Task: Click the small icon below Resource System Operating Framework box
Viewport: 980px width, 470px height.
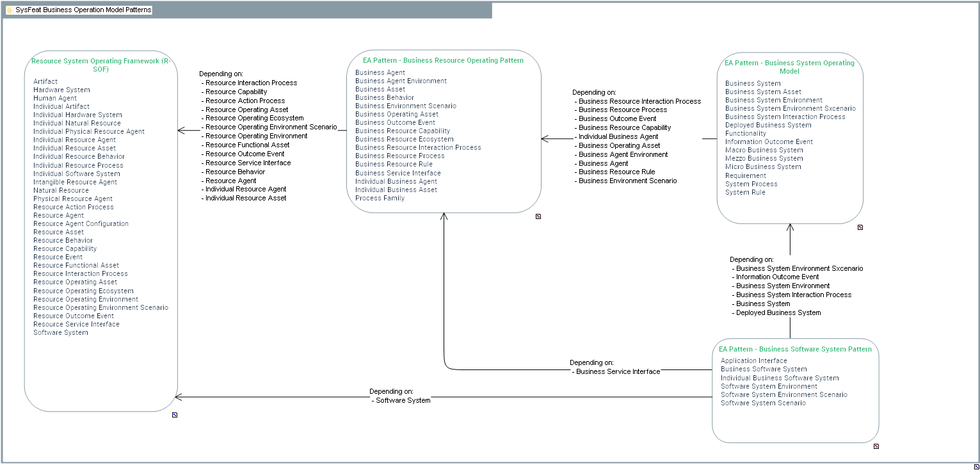Action: click(174, 415)
